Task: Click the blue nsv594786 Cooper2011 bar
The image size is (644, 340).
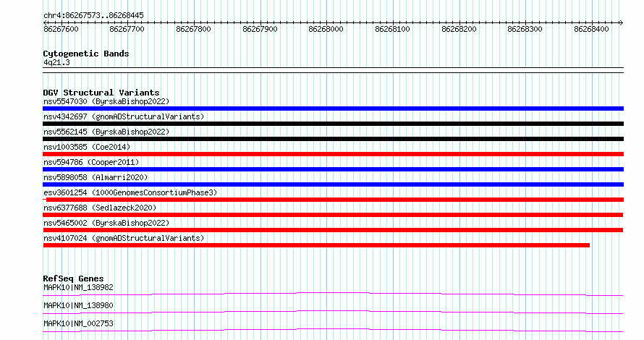Action: pos(333,169)
